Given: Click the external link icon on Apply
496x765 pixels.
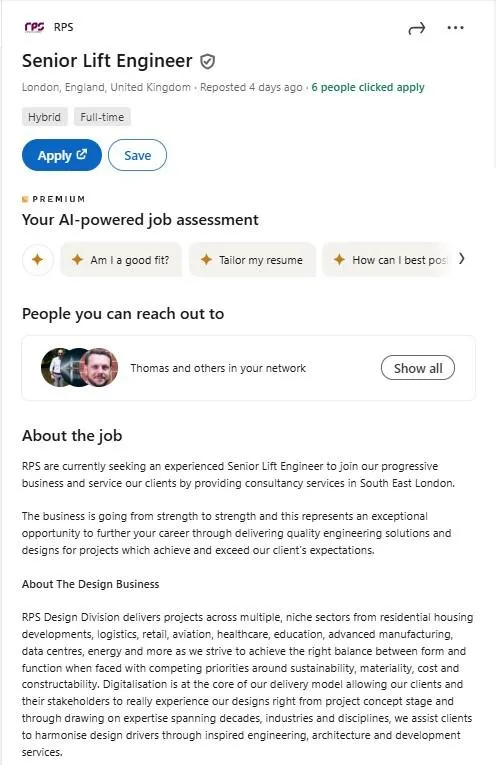Looking at the screenshot, I should (x=82, y=154).
